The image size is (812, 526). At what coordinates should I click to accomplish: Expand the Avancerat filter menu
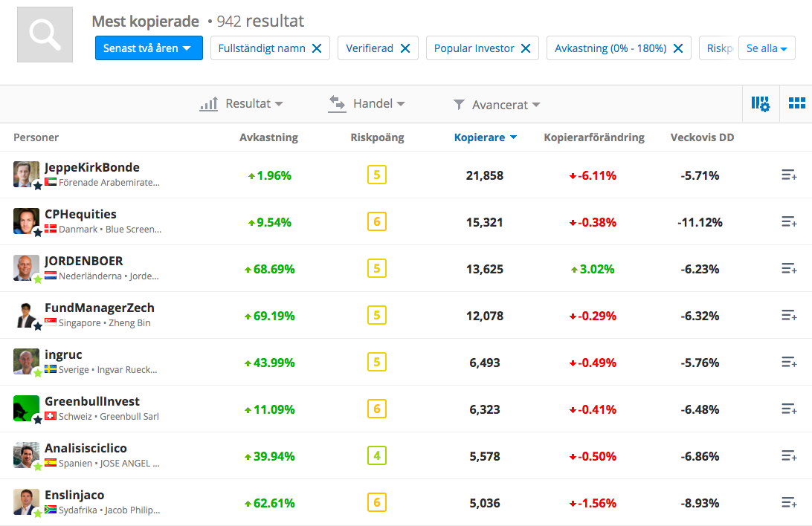[x=497, y=105]
